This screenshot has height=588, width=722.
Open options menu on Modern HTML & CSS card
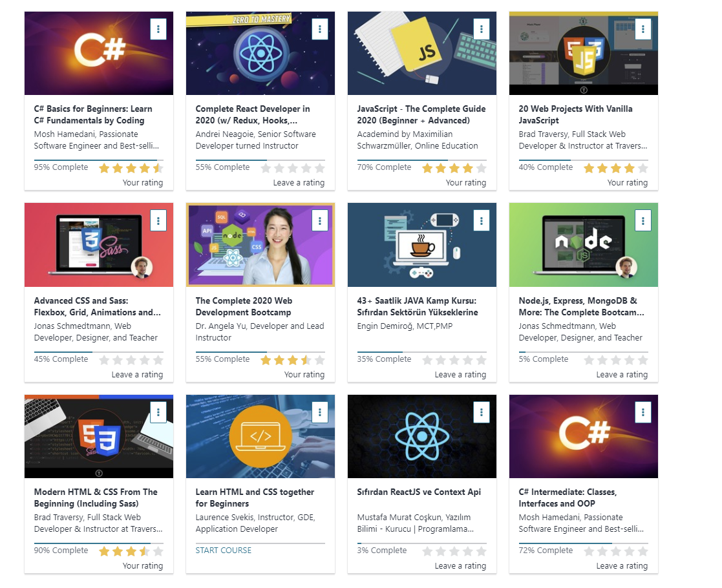pyautogui.click(x=158, y=412)
